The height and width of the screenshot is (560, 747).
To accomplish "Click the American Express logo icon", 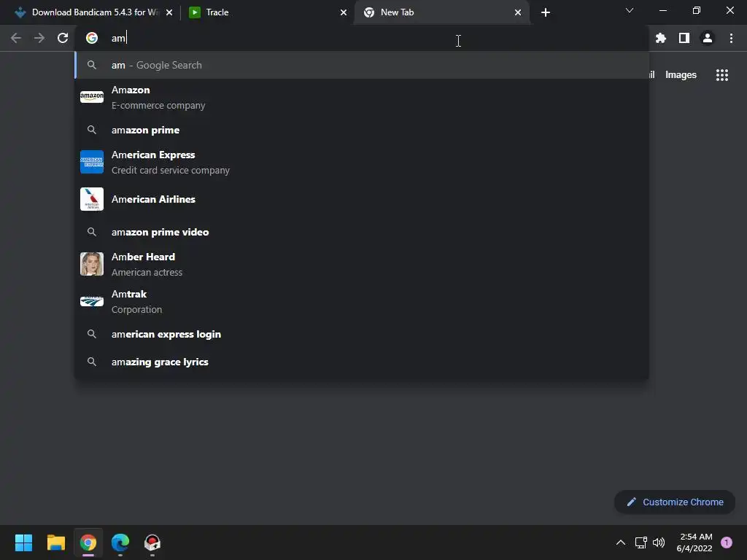I will [x=92, y=162].
